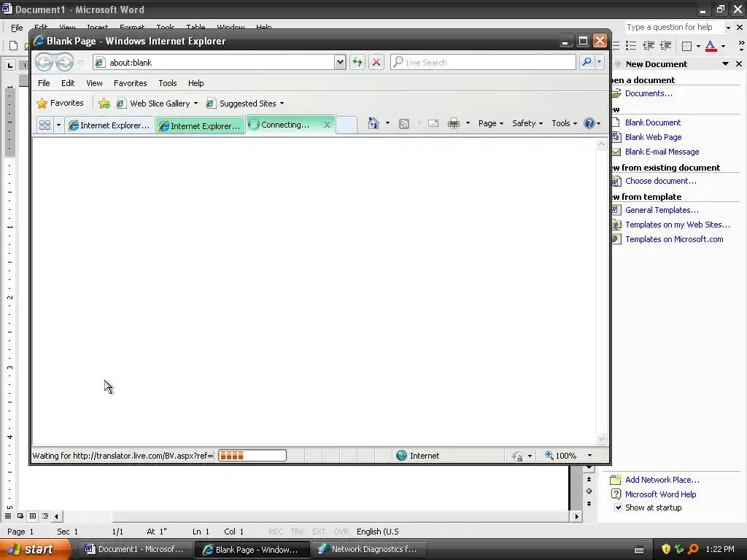
Task: Open the Favorites star button
Action: point(60,103)
